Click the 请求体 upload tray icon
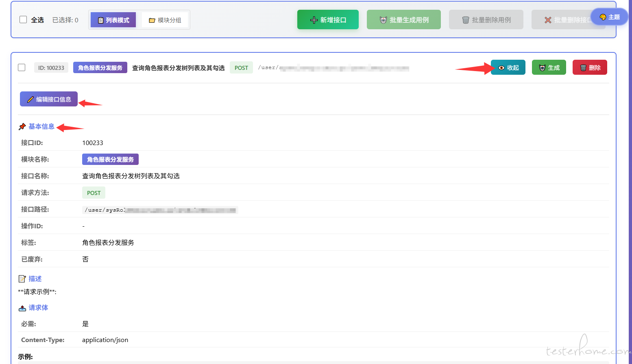Image resolution: width=632 pixels, height=364 pixels. point(22,308)
